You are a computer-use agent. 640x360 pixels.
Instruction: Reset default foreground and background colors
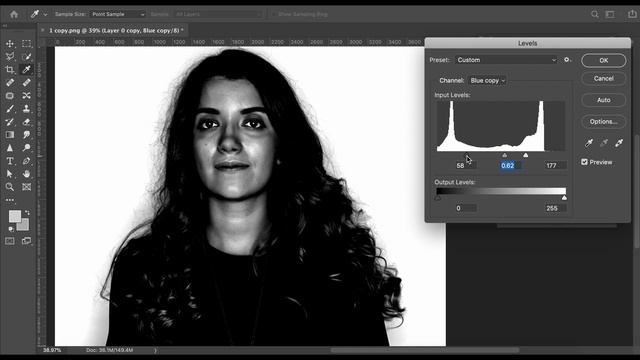click(x=11, y=229)
